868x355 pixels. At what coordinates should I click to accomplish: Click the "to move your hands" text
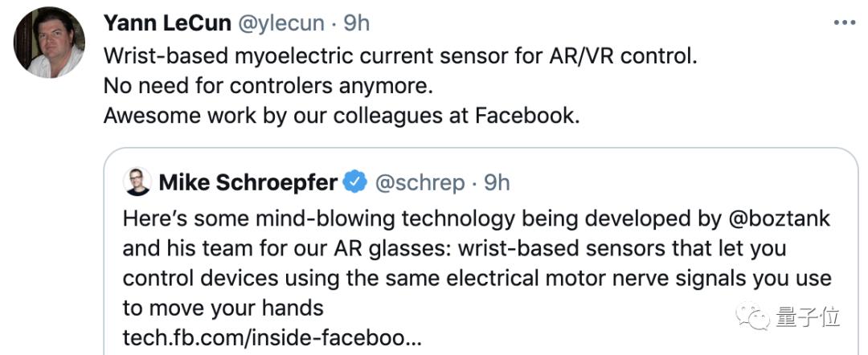223,308
